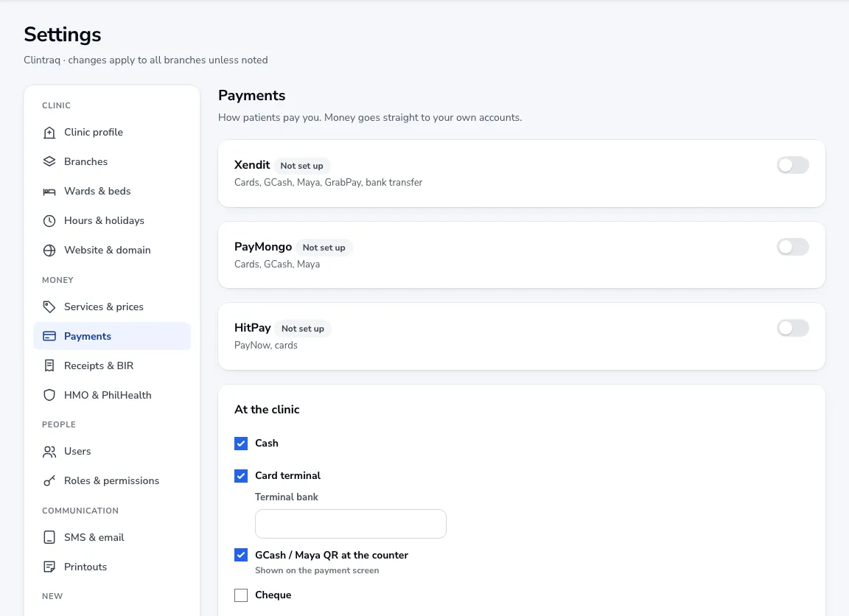Click the Receipts & BIR receipt icon
Viewport: 849px width, 616px height.
tap(49, 366)
